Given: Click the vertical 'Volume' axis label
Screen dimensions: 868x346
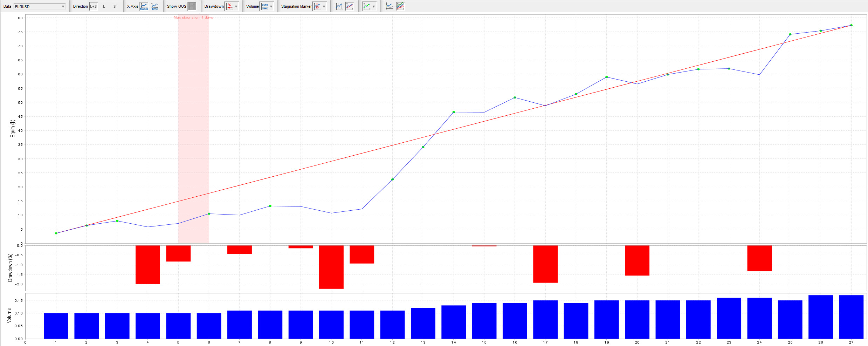Looking at the screenshot, I should (x=9, y=316).
